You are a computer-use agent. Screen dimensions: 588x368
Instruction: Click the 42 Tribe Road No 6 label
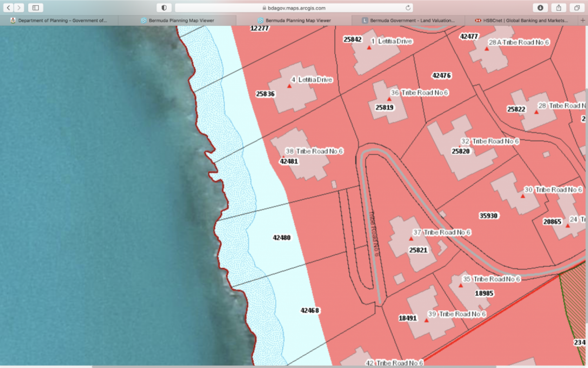394,363
